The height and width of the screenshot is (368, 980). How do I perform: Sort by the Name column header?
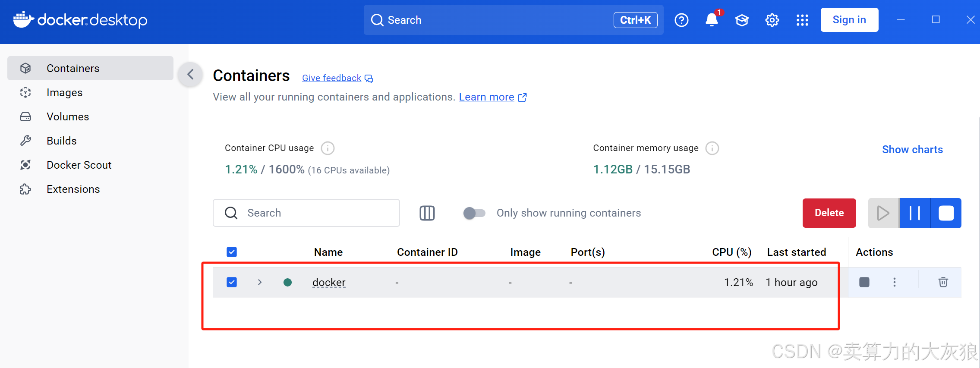pos(328,252)
